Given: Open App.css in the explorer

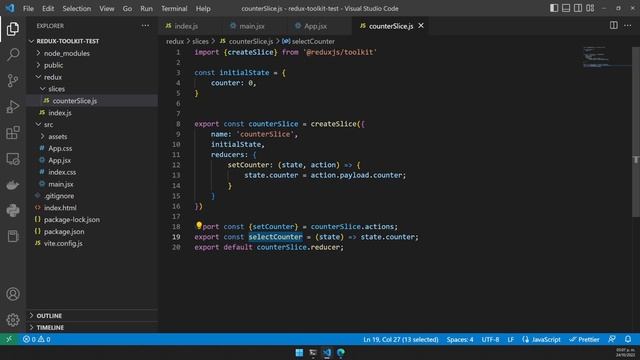Looking at the screenshot, I should tap(60, 148).
